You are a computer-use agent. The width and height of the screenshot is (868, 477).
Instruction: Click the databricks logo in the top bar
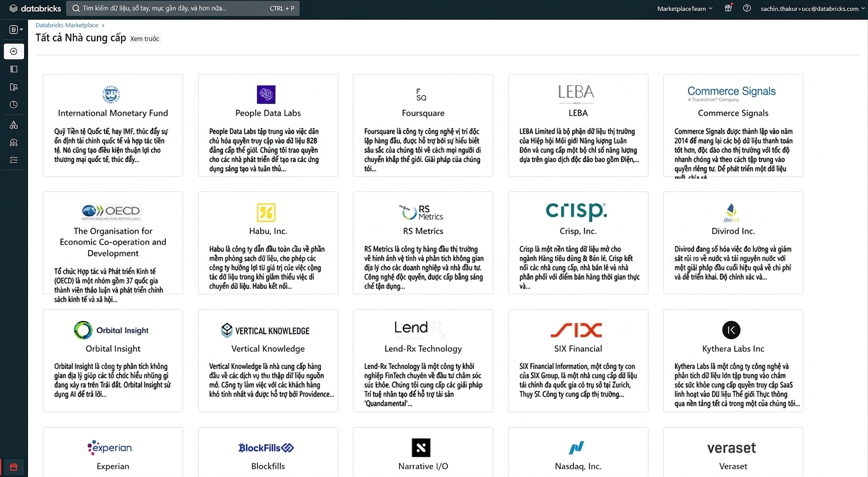click(35, 9)
